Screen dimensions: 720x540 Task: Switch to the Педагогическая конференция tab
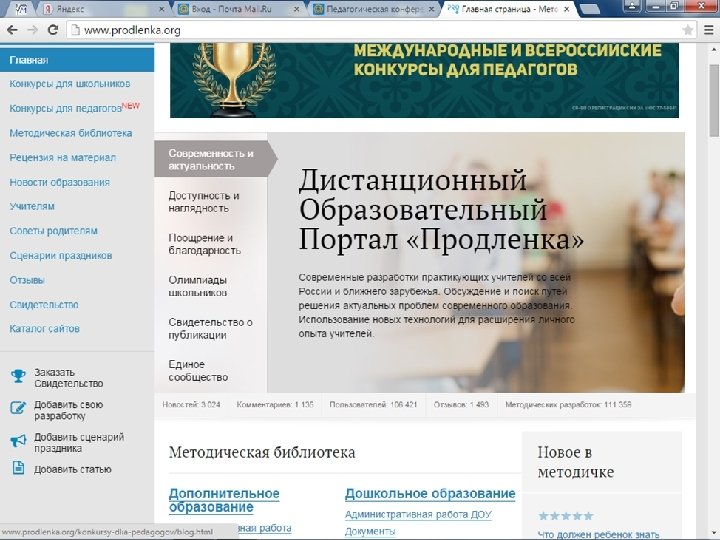click(374, 9)
